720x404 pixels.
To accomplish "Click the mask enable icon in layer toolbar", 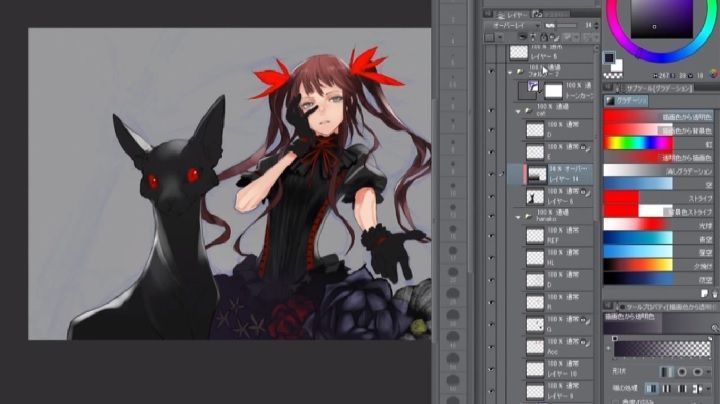I will pyautogui.click(x=568, y=38).
